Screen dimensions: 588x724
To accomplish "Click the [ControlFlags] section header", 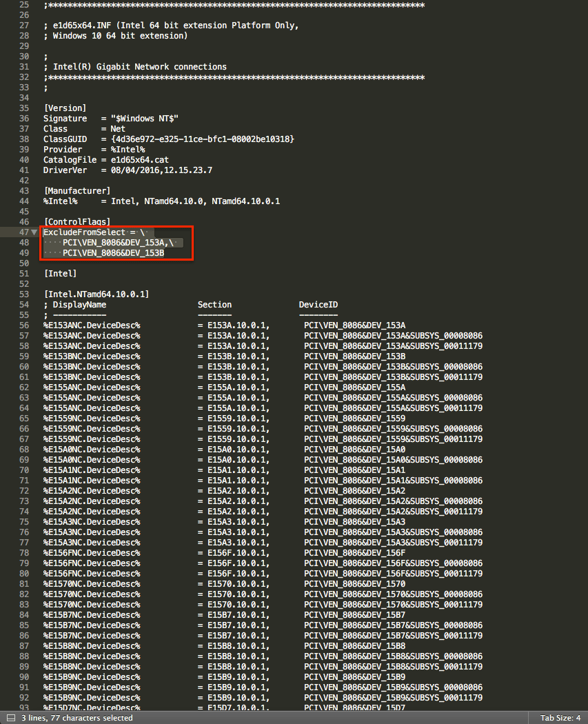I will (77, 222).
